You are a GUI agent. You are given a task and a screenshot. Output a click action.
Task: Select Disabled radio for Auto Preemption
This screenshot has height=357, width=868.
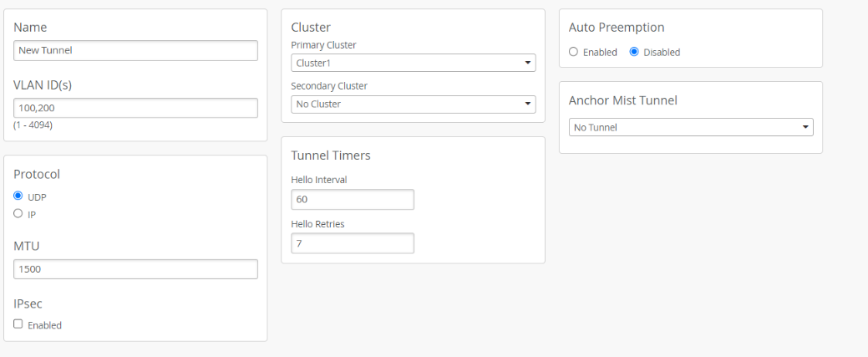point(634,52)
